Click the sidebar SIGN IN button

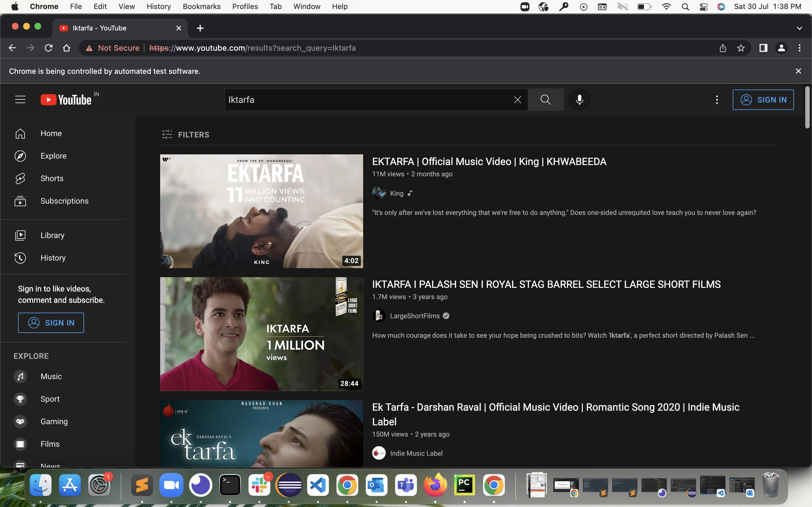(51, 323)
